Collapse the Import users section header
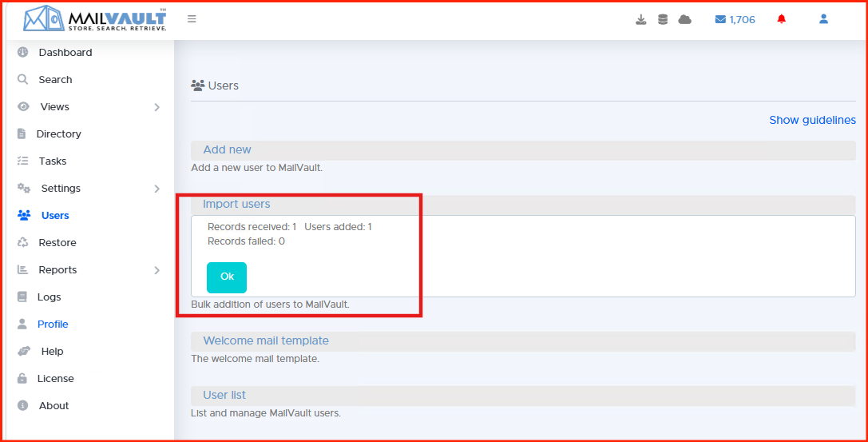This screenshot has height=442, width=868. (x=523, y=204)
